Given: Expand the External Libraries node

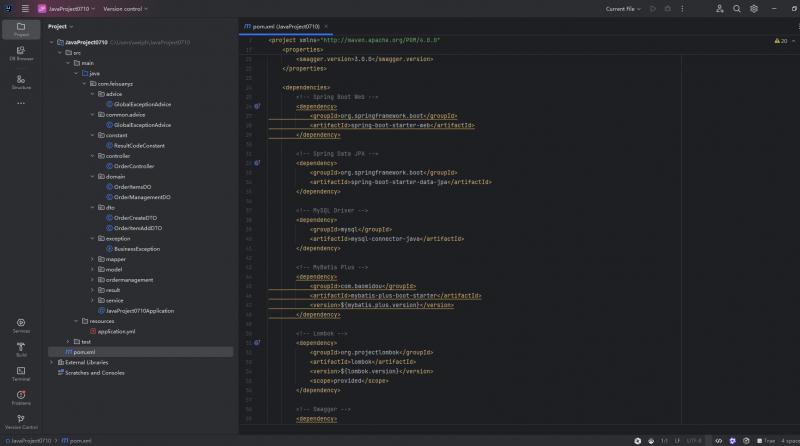Looking at the screenshot, I should (x=53, y=362).
